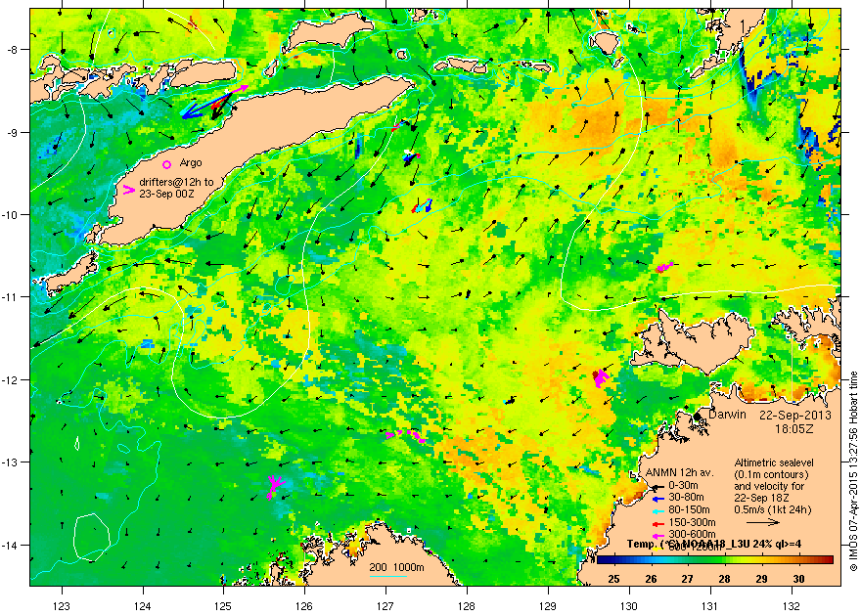The height and width of the screenshot is (616, 861).
Task: Click the "(0.1m contours)" text
Action: pyautogui.click(x=771, y=474)
